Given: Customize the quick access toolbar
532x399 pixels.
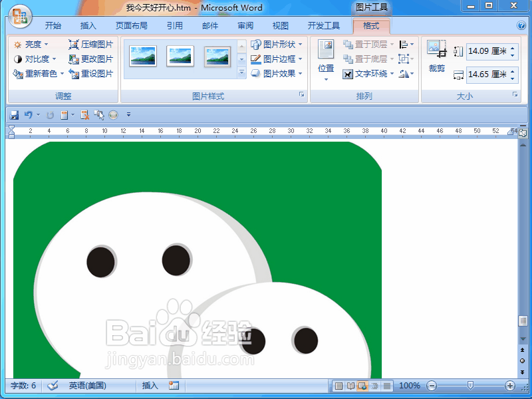Looking at the screenshot, I should tap(128, 114).
